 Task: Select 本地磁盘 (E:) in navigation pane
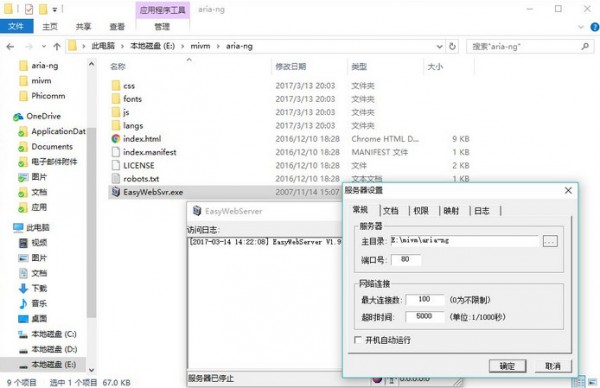(x=54, y=364)
